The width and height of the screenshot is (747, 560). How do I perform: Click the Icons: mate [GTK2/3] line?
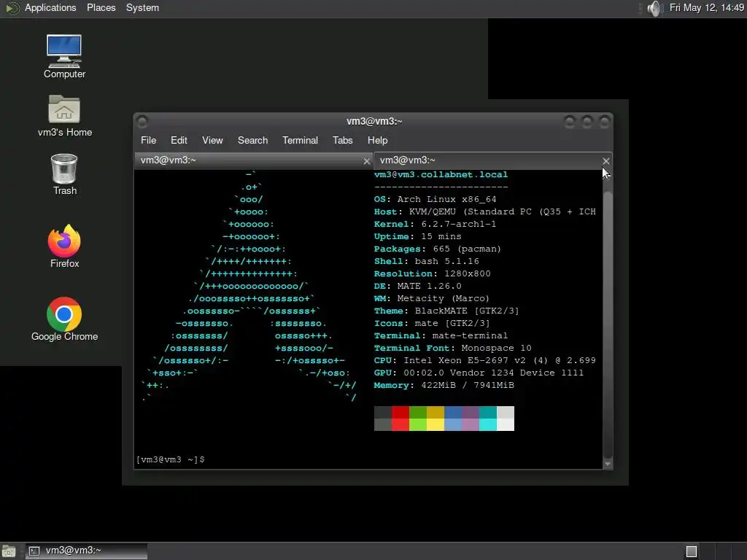(432, 323)
